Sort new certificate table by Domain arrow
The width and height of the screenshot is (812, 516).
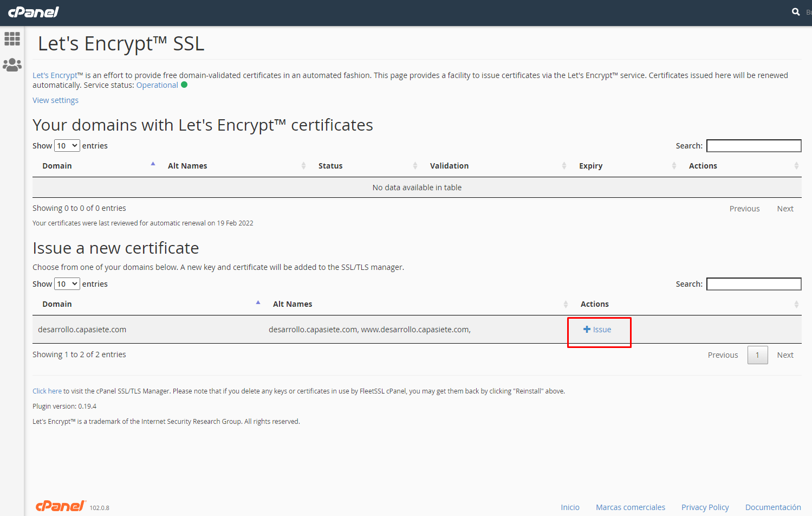tap(258, 302)
